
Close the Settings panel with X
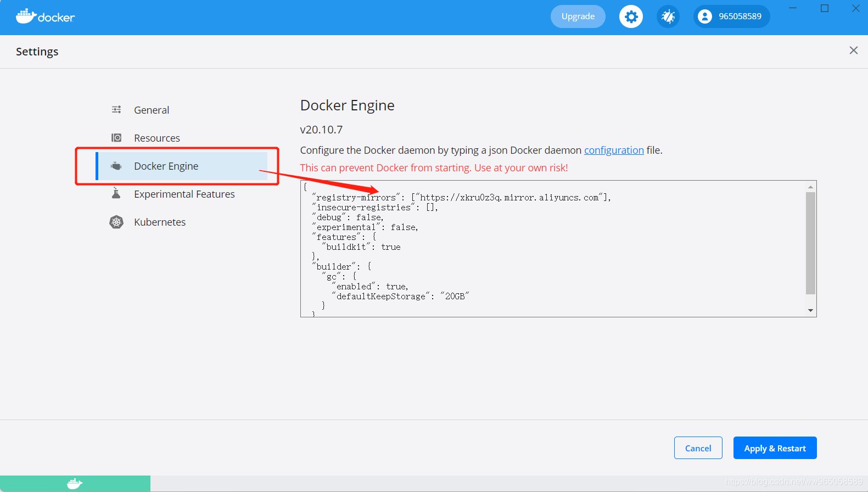[853, 51]
